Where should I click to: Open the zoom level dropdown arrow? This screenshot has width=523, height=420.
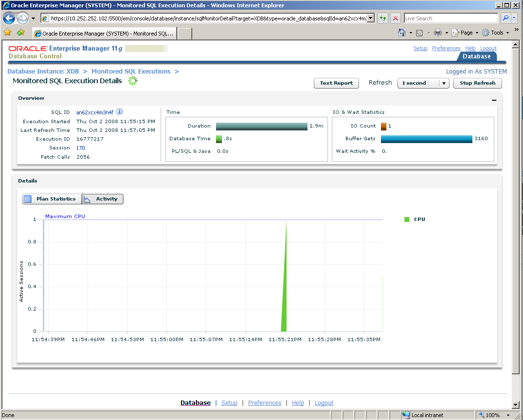tap(508, 415)
